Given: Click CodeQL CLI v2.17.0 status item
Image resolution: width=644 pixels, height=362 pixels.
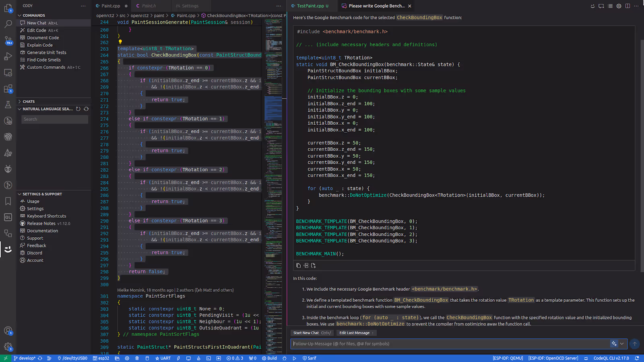Looking at the screenshot, I should 611,358.
